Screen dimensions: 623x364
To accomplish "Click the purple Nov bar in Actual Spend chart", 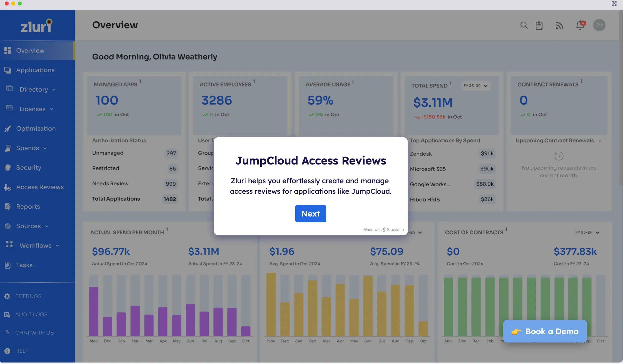I will [x=94, y=311].
